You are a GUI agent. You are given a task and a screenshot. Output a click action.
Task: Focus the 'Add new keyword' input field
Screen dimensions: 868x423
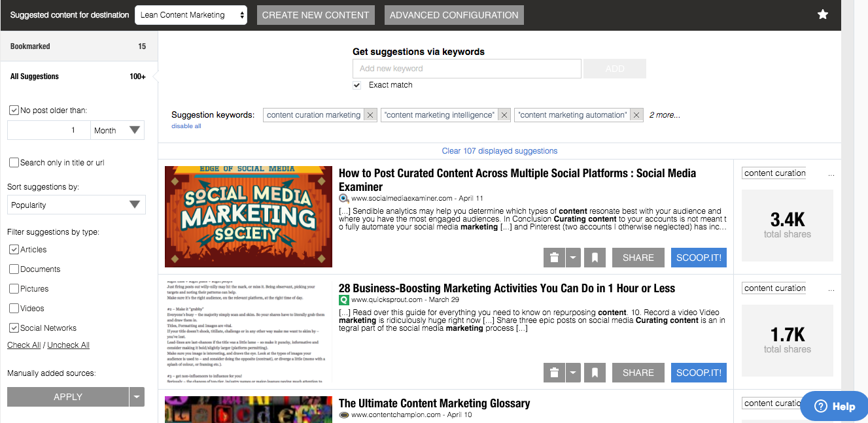tap(467, 69)
